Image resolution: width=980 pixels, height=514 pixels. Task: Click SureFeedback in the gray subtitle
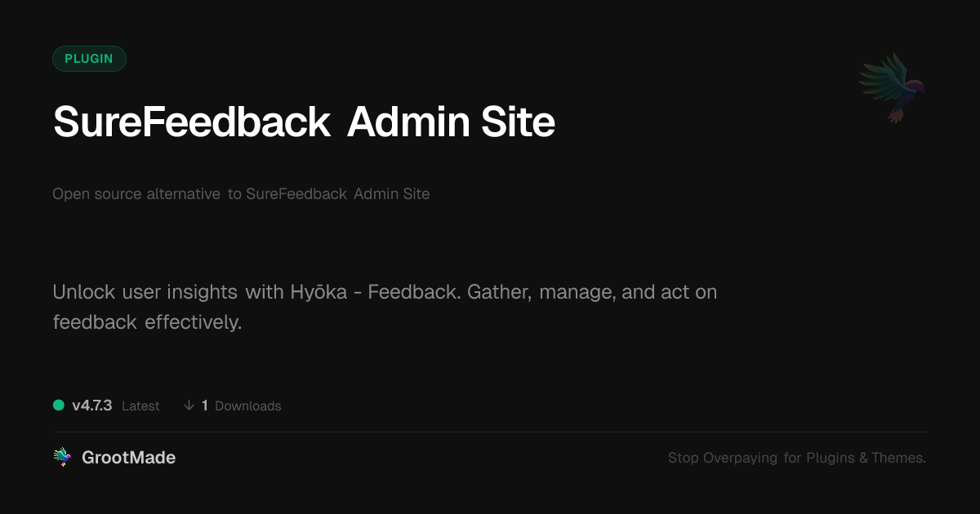296,194
